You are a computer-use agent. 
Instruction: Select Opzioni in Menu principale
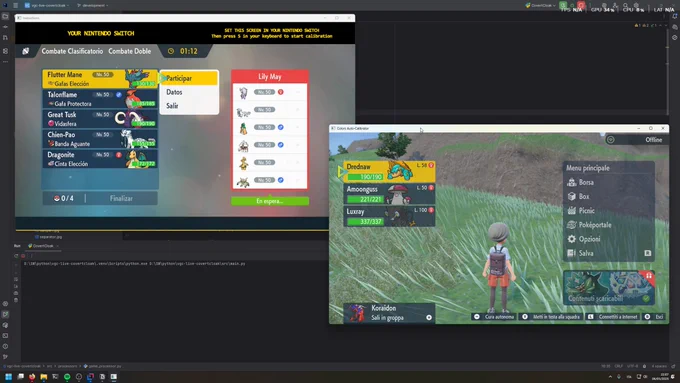pyautogui.click(x=608, y=239)
